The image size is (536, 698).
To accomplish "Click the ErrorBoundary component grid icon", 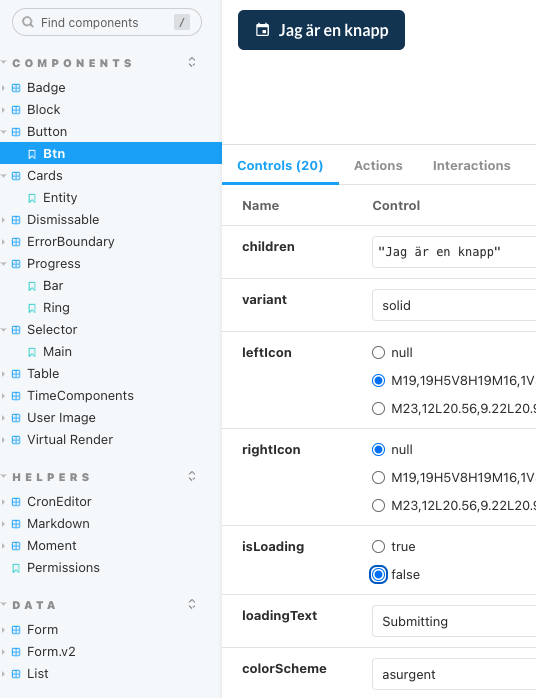I will pyautogui.click(x=16, y=242).
